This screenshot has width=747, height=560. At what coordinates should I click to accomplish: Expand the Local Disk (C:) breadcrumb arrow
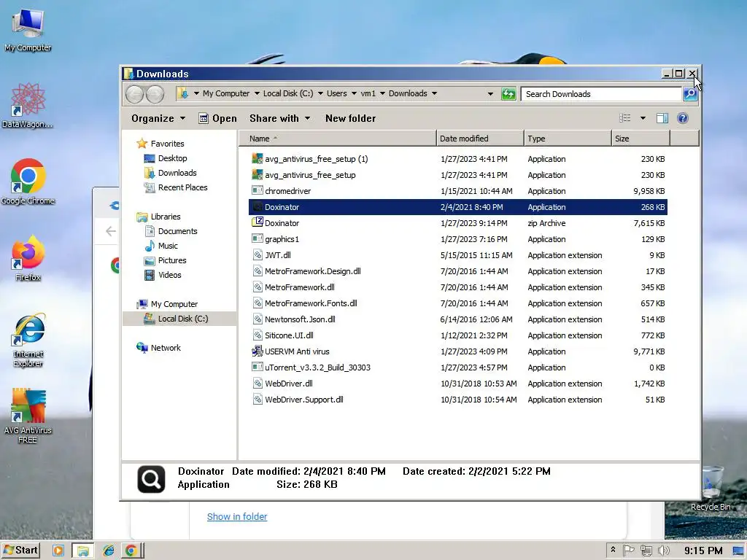320,93
